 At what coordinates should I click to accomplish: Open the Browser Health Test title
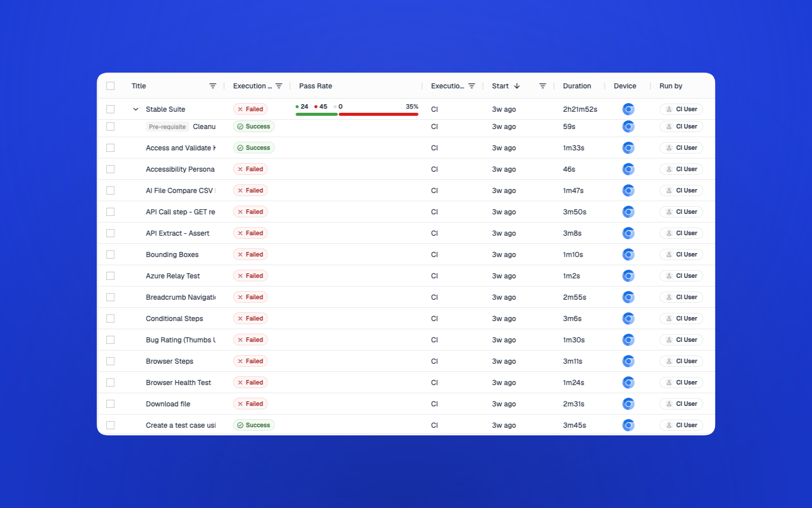point(178,383)
